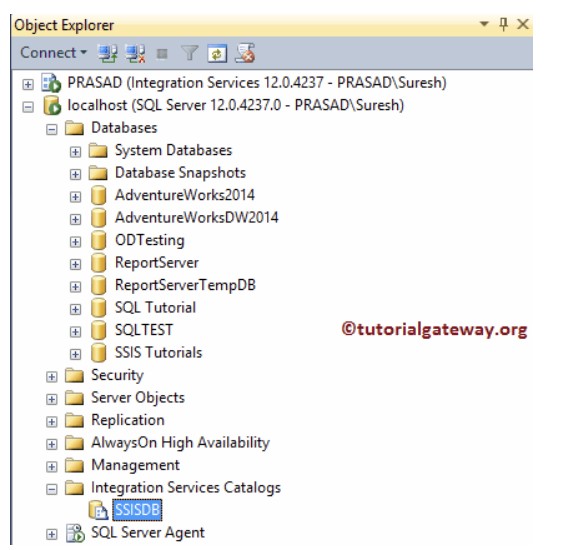Select the SQL Tutorial database name

point(155,307)
